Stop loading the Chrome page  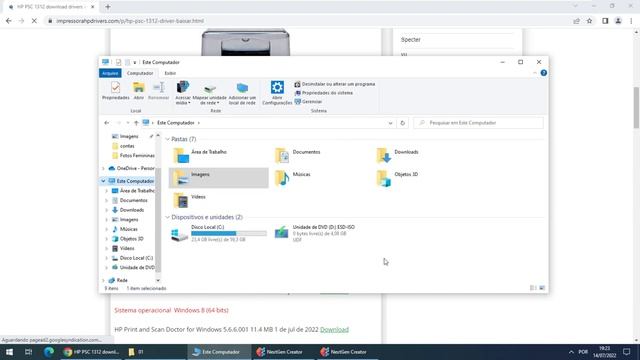[x=34, y=21]
